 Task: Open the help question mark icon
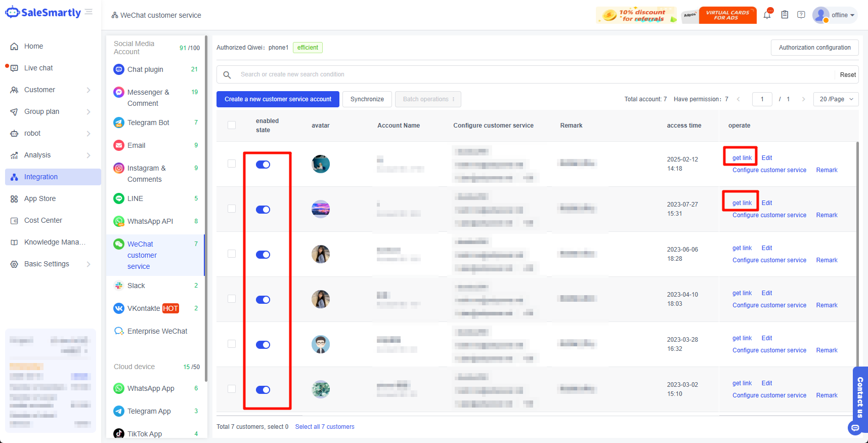point(801,15)
